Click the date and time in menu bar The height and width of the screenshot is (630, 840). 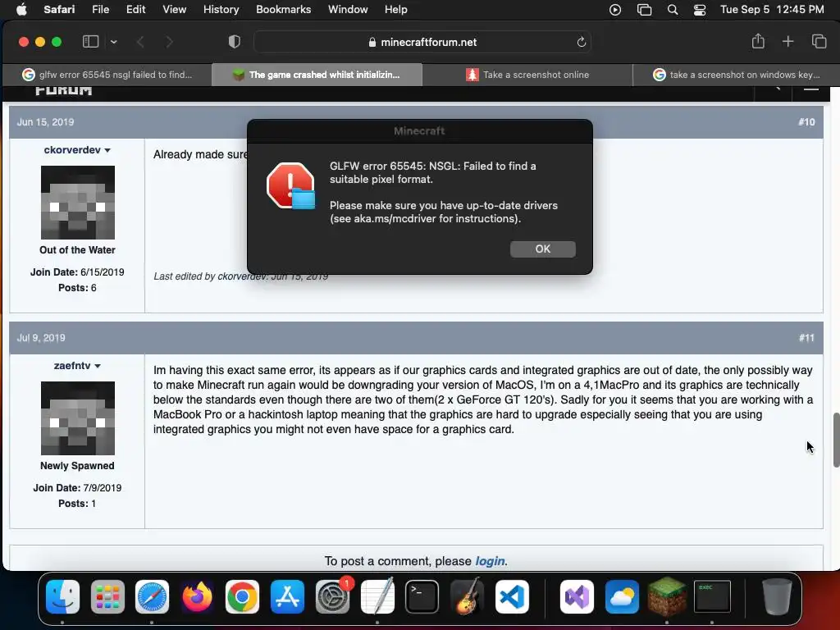tap(772, 10)
